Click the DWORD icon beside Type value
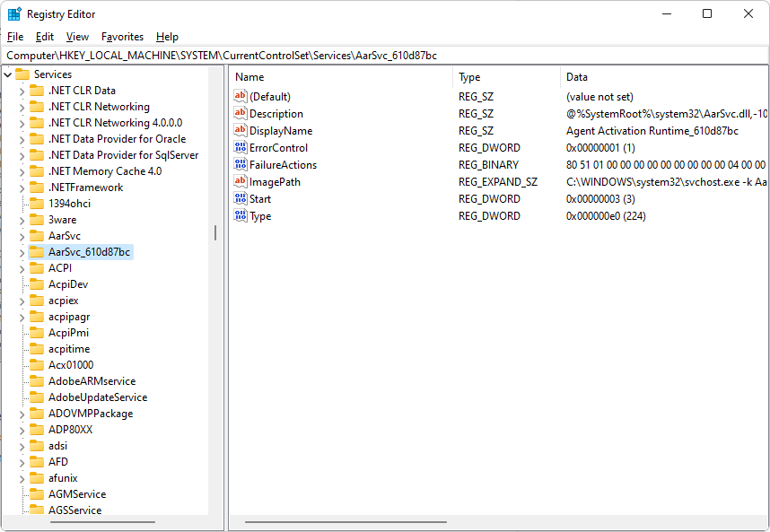Image resolution: width=770 pixels, height=532 pixels. (x=241, y=215)
